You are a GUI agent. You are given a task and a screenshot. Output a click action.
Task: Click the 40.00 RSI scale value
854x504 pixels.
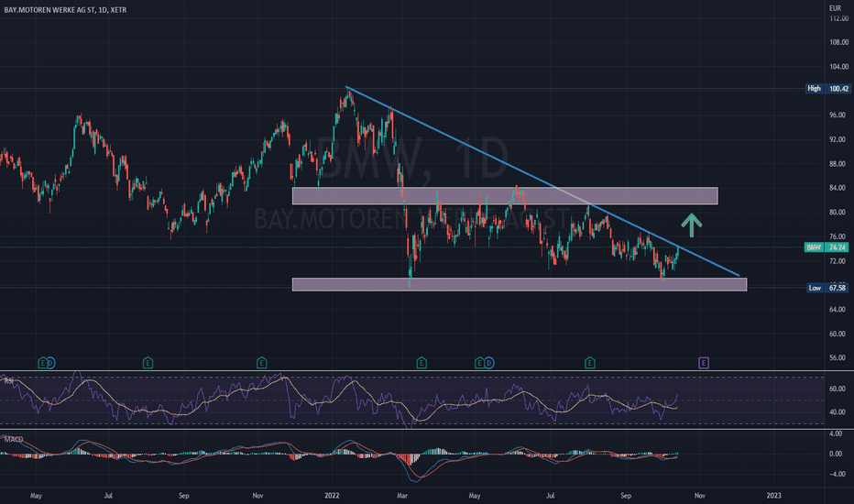point(838,412)
